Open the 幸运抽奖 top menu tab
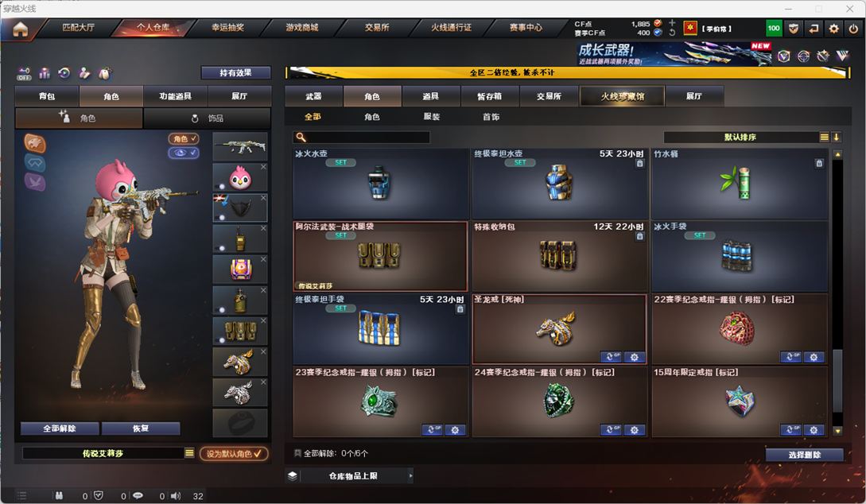 227,28
